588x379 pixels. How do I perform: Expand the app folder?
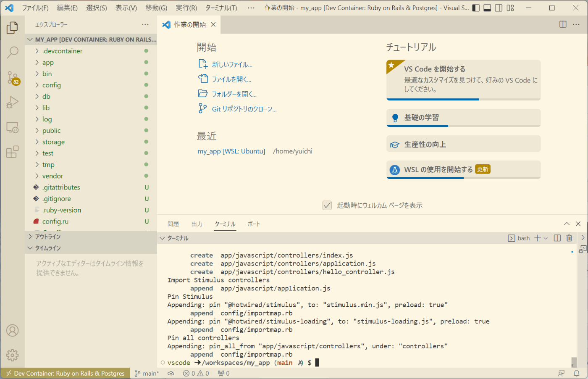tap(91, 62)
